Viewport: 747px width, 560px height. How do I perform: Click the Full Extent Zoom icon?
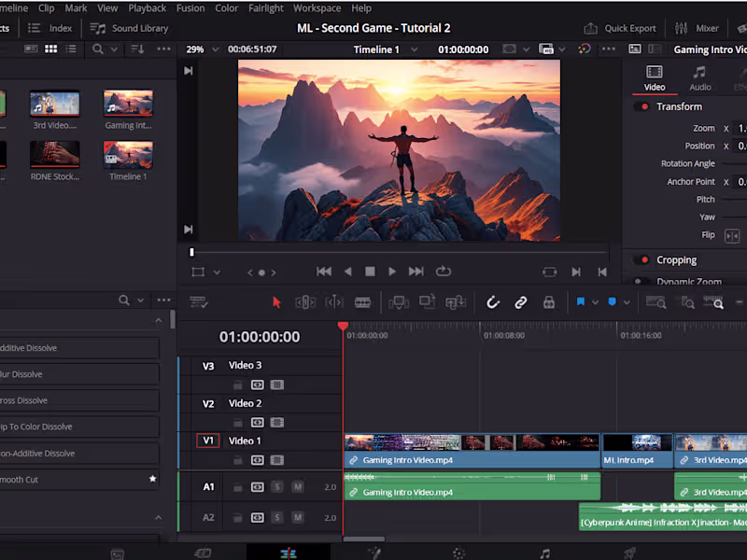(x=655, y=302)
